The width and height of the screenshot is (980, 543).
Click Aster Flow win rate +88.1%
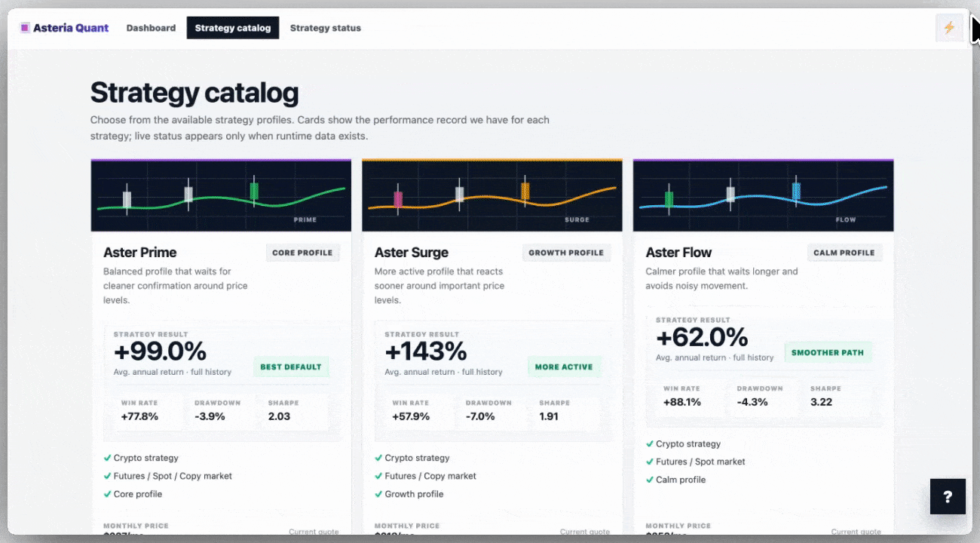[682, 402]
